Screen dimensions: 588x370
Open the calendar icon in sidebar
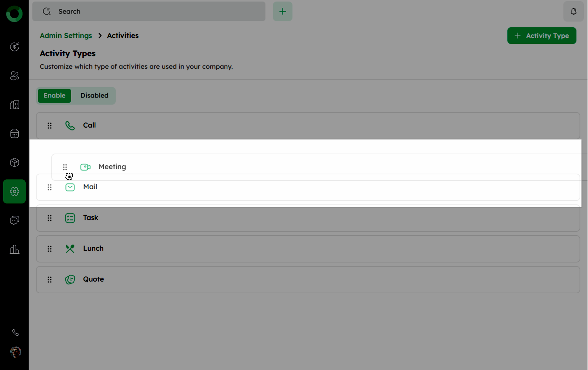click(x=14, y=134)
